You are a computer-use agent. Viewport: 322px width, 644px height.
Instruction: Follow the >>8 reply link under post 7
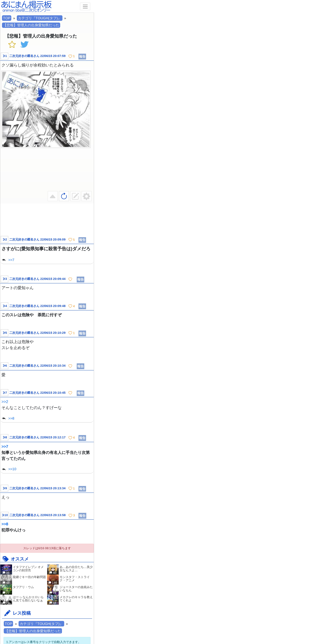tap(11, 418)
